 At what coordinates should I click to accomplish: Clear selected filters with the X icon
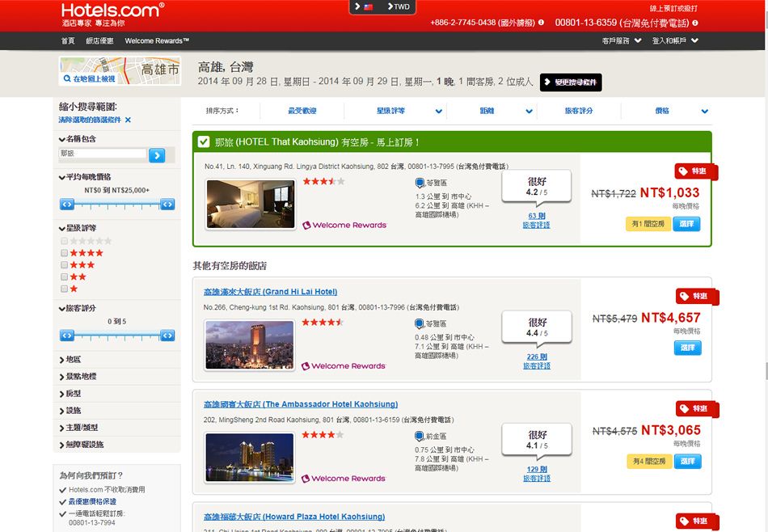click(x=128, y=120)
